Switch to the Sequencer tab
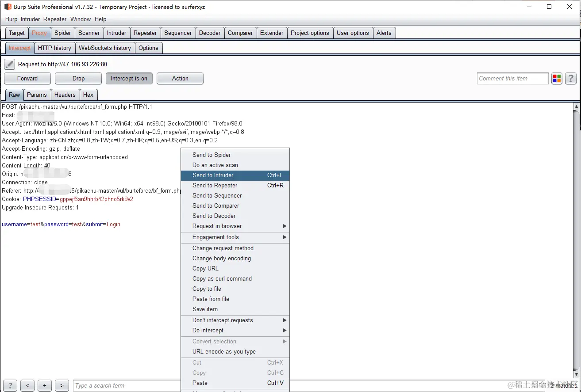This screenshot has width=581, height=392. click(x=178, y=33)
